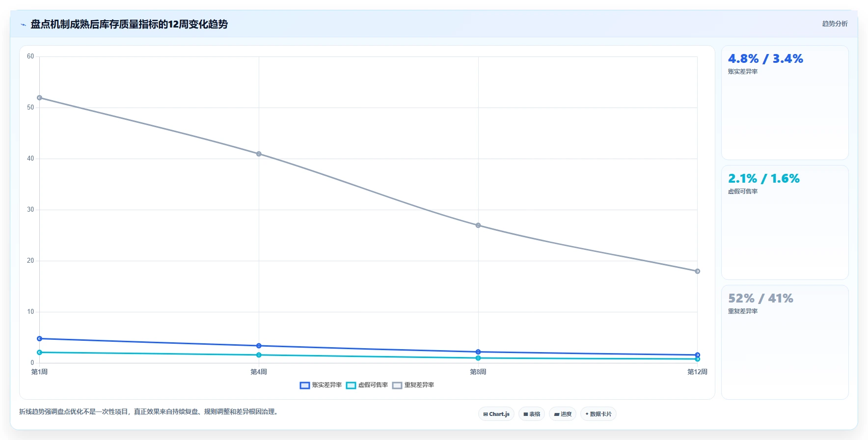The width and height of the screenshot is (868, 440).
Task: Select the 重复差异率 data point at 第4周
Action: pyautogui.click(x=259, y=154)
